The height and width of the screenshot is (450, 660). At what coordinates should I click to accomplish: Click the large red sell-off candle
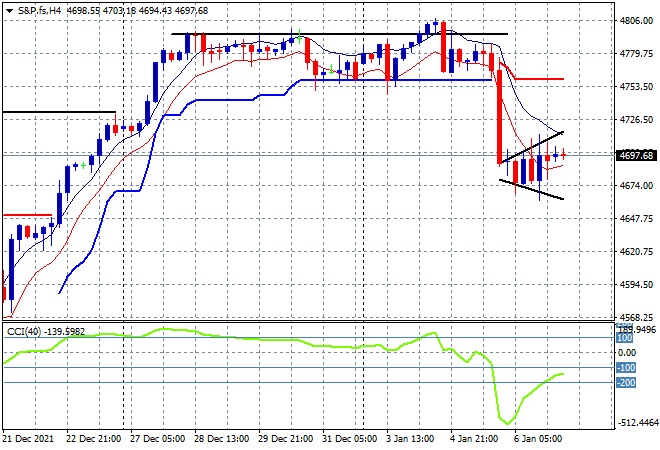click(500, 117)
